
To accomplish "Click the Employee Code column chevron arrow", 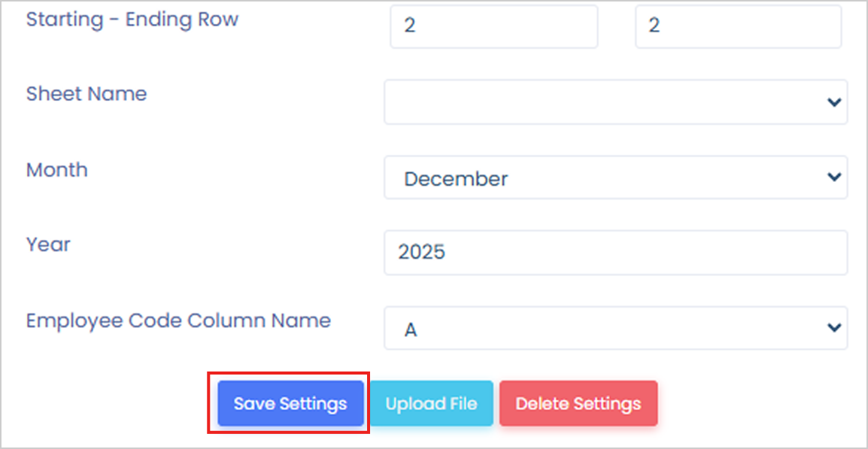I will click(x=833, y=328).
